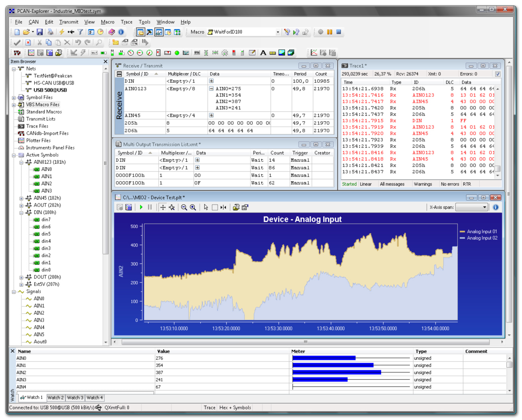
Task: Click the Period column header
Action: point(300,74)
